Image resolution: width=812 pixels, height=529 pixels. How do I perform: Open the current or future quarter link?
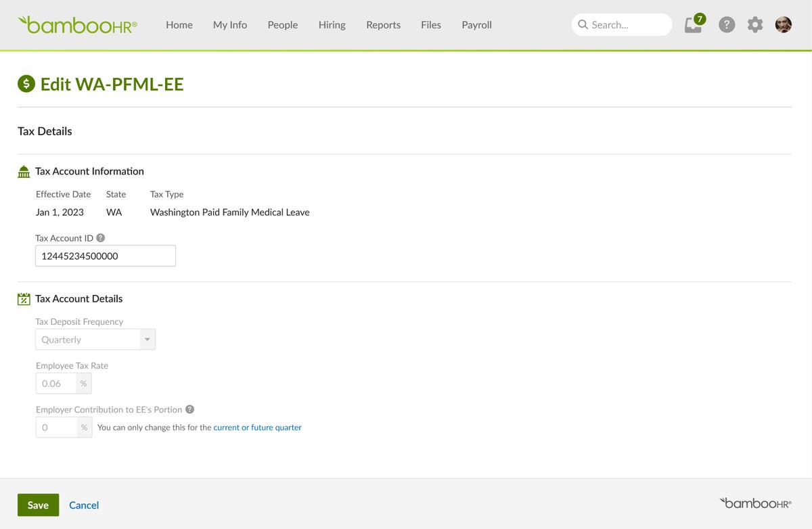[x=257, y=428]
